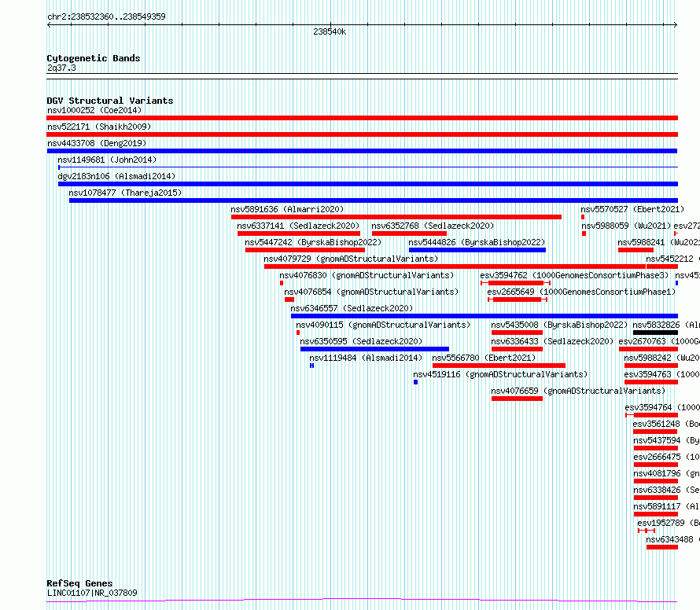Open dgv2183n106 (Alsmadi2014) label
This screenshot has height=610, width=700.
coord(116,176)
